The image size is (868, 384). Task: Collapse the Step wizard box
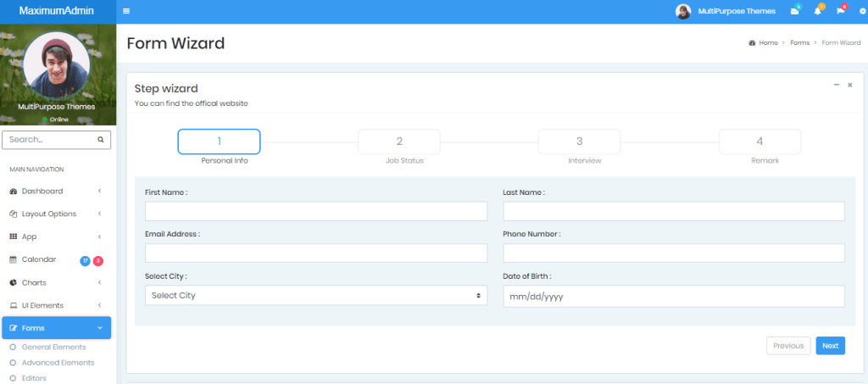[x=837, y=85]
